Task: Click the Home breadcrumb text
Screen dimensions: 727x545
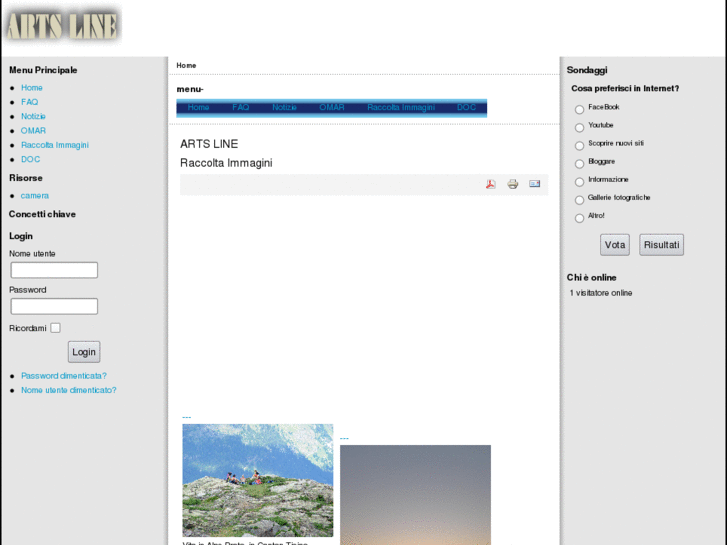Action: (x=186, y=65)
